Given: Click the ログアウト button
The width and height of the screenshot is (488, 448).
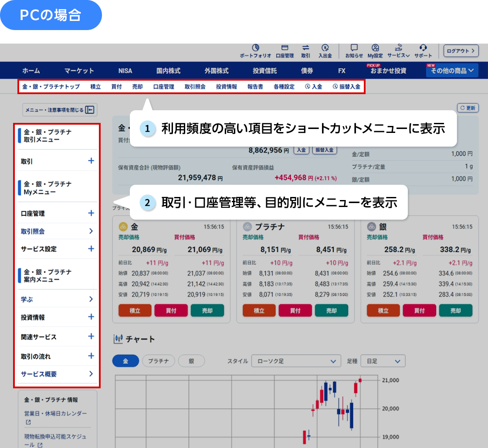Looking at the screenshot, I should click(x=461, y=51).
